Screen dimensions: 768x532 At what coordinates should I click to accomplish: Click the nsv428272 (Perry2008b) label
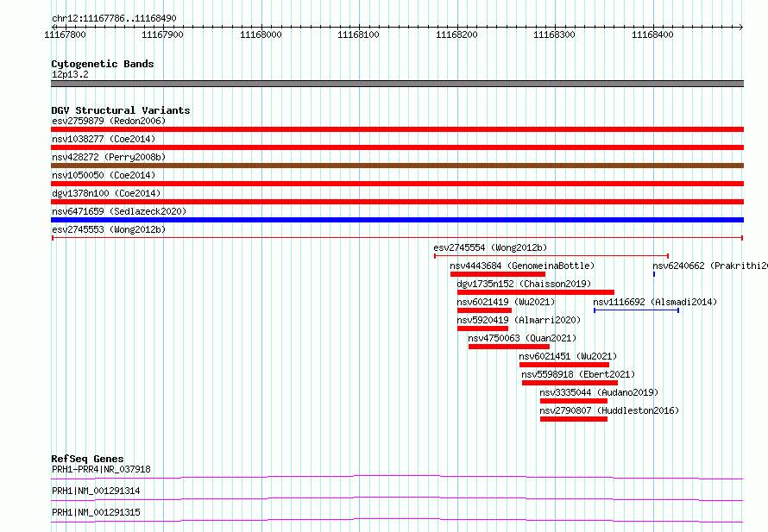tap(109, 157)
